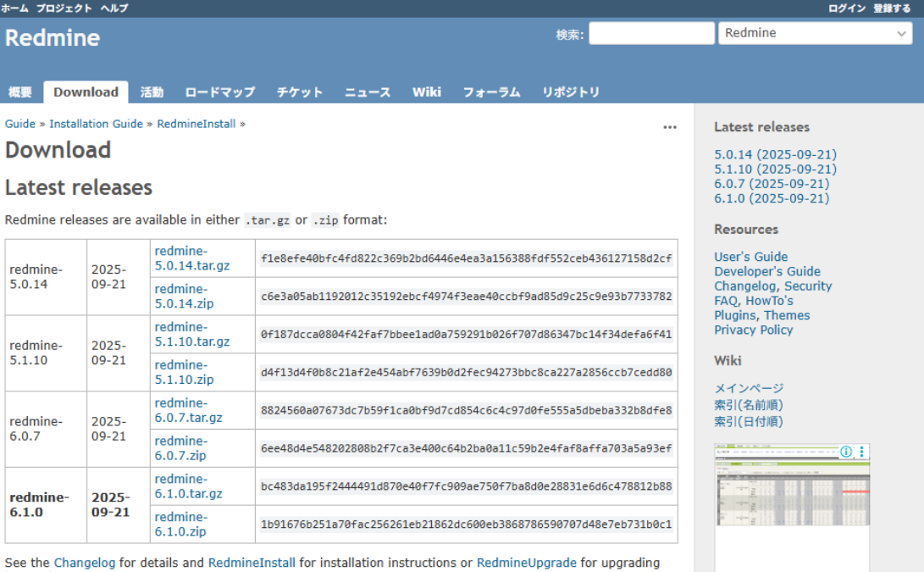Click the search input field
Image resolution: width=924 pixels, height=572 pixels.
coord(651,33)
